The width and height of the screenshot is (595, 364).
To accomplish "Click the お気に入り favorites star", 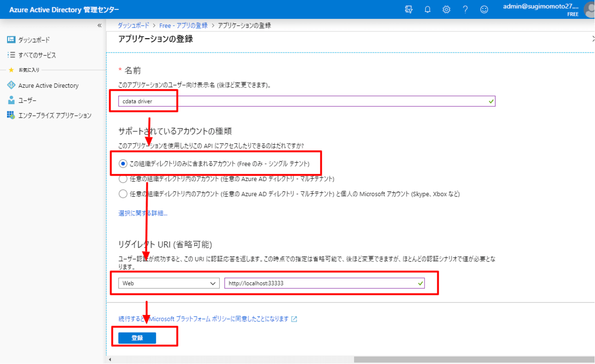I will coord(11,70).
